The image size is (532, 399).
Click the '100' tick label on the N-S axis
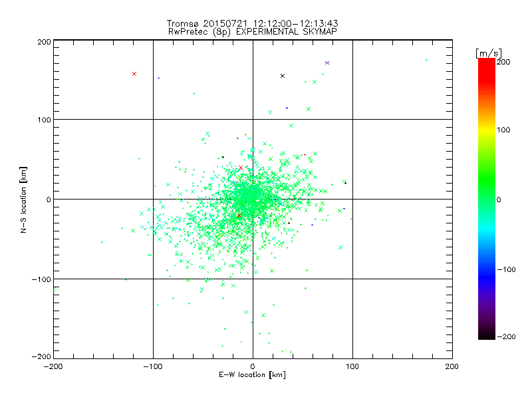[44, 120]
